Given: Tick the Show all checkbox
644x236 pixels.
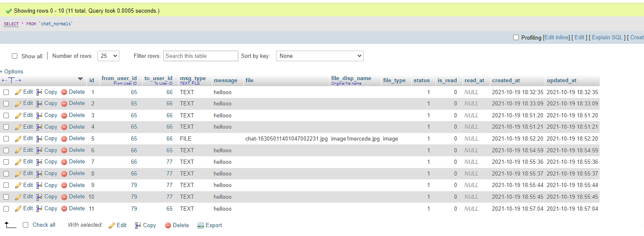Looking at the screenshot, I should 15,56.
